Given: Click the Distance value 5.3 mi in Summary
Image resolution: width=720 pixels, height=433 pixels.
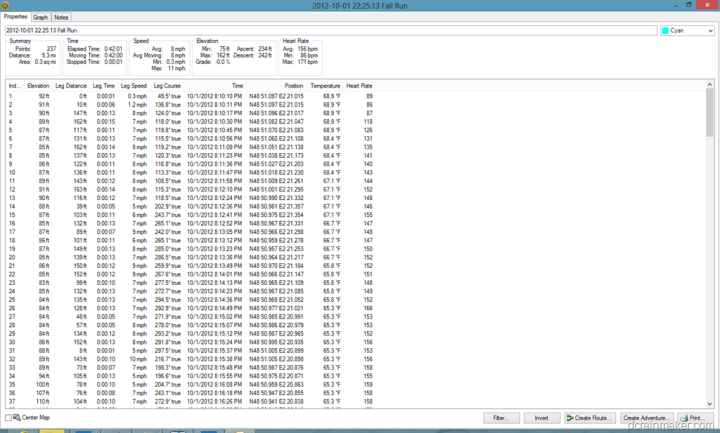Looking at the screenshot, I should 49,55.
